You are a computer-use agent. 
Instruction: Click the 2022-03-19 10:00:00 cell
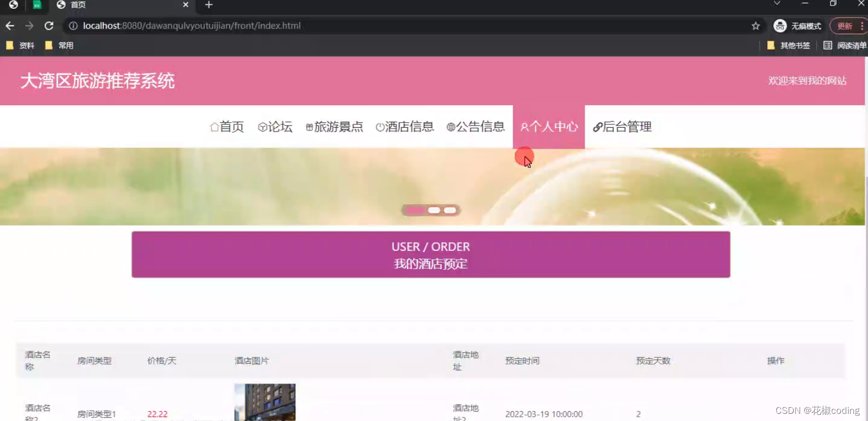544,414
